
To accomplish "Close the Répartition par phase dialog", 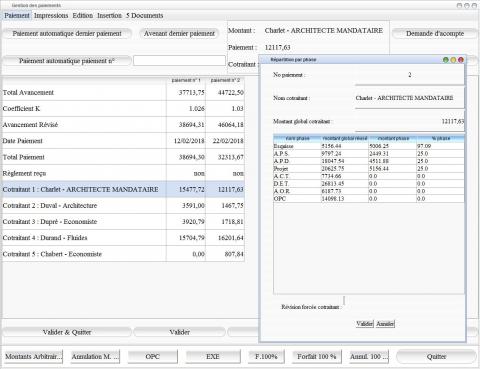I will pyautogui.click(x=461, y=60).
